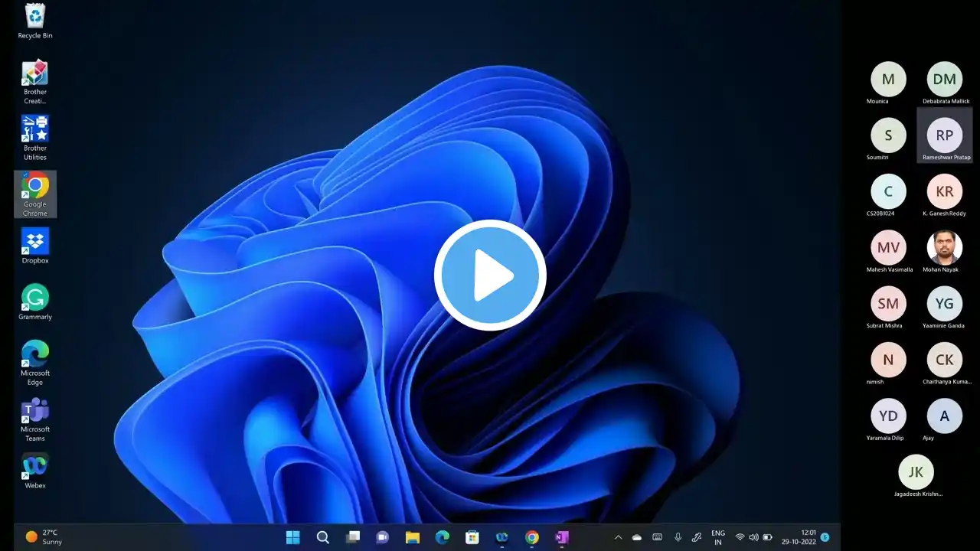Open the clock showing 12:01 29-10-2022
This screenshot has width=980, height=551.
800,537
